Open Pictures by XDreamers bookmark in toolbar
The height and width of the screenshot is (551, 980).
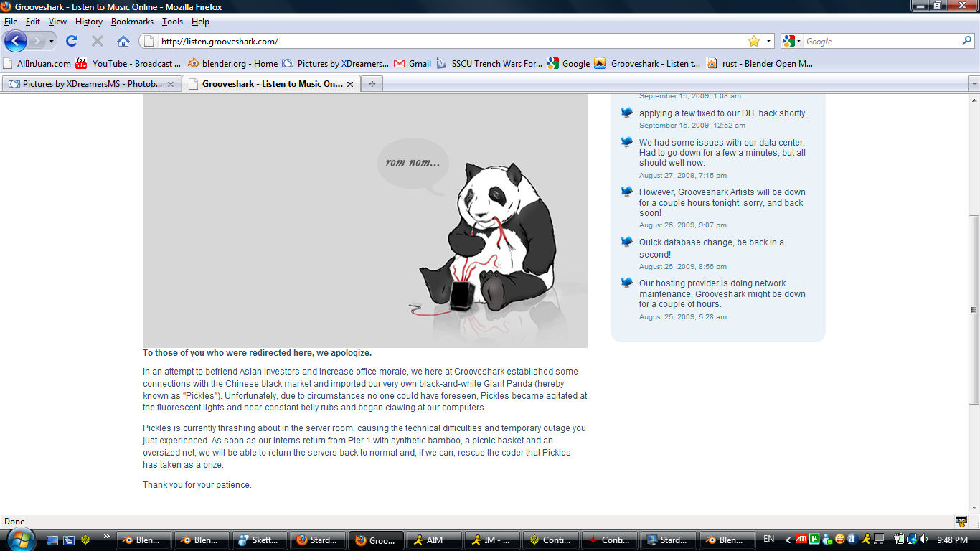(x=335, y=63)
